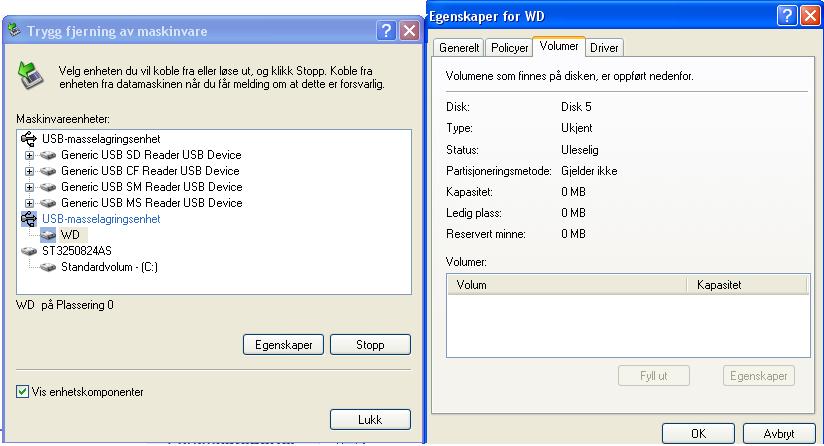Click the 'Disk 5' value

pyautogui.click(x=576, y=107)
